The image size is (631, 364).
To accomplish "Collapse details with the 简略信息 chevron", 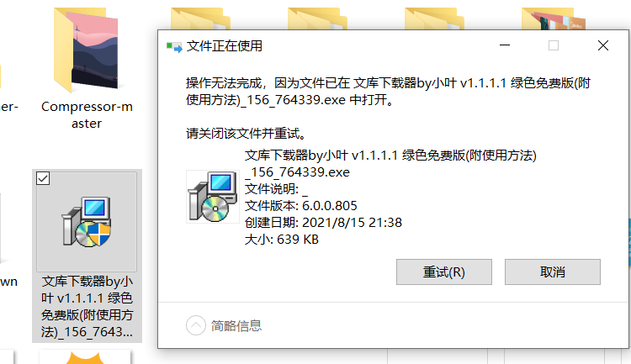I will click(196, 325).
